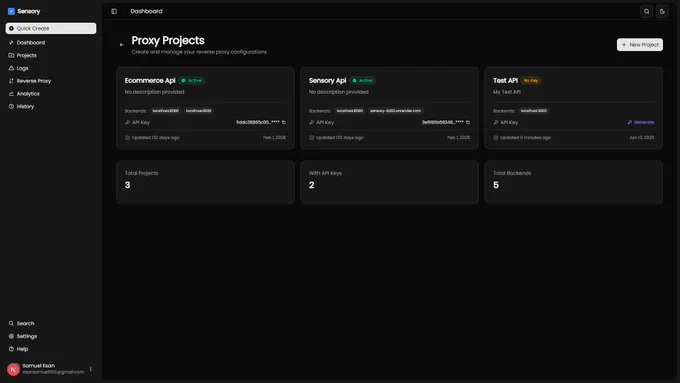Open the Sensory Api project card
Screen dimensions: 680x383
389,108
